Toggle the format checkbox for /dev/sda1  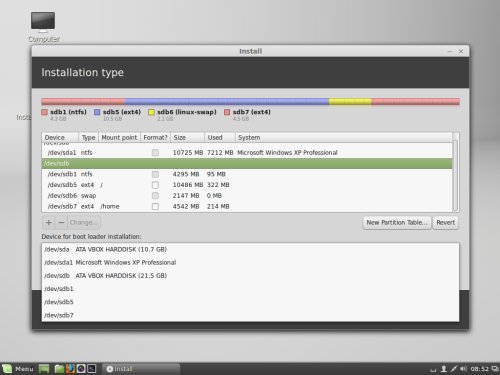[x=155, y=153]
